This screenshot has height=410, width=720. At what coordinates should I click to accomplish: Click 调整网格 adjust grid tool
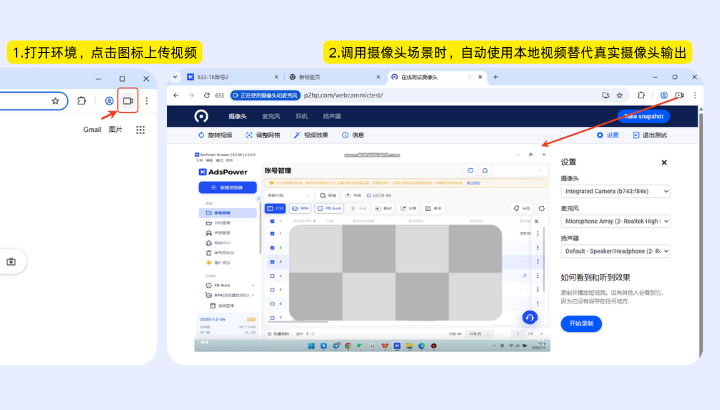[x=263, y=135]
